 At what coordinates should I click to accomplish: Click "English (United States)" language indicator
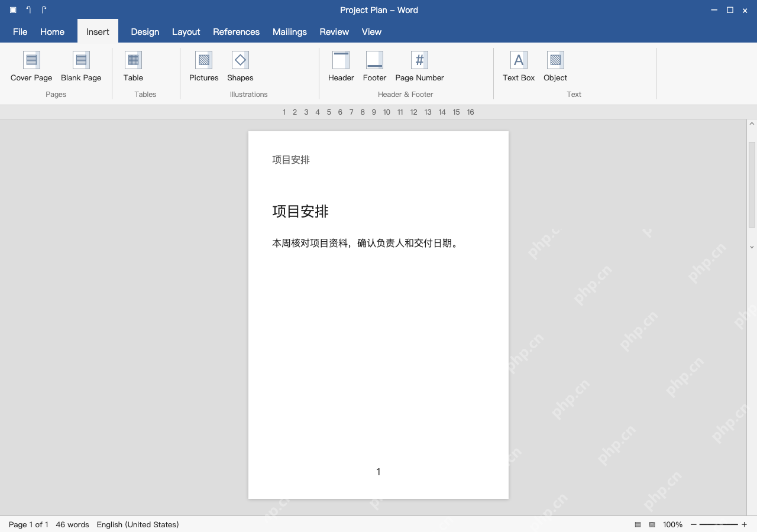coord(138,524)
